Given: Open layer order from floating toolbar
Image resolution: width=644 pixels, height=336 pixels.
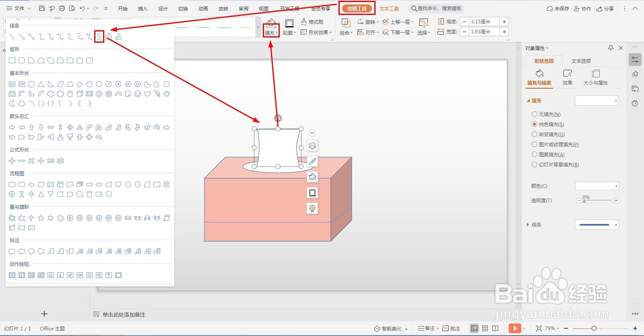Looking at the screenshot, I should (x=312, y=145).
